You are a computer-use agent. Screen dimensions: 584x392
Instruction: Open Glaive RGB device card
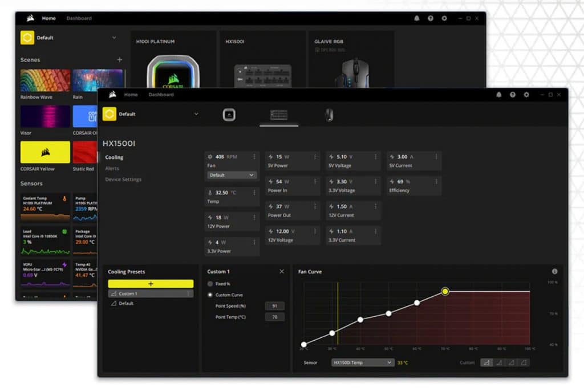click(351, 59)
